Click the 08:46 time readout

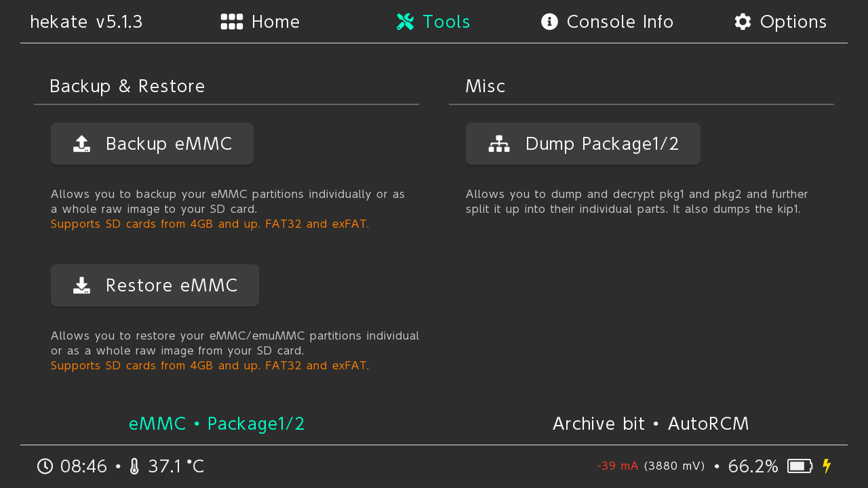pyautogui.click(x=83, y=466)
